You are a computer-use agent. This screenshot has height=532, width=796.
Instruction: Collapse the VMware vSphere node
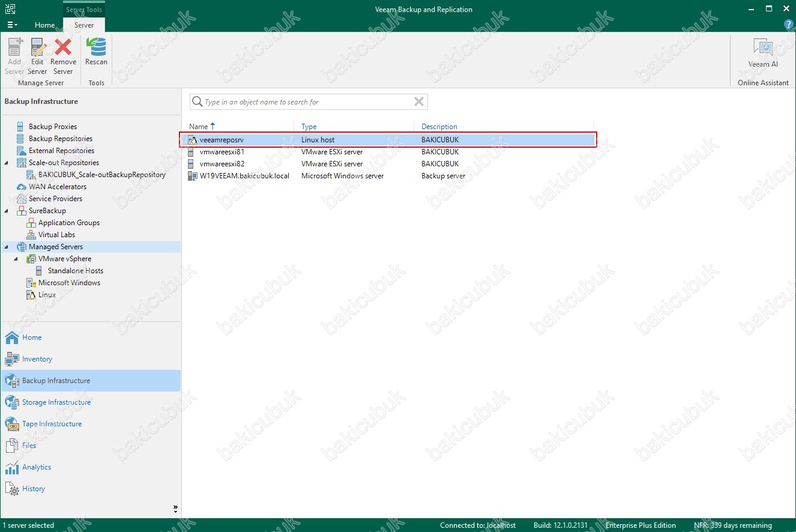(16, 259)
